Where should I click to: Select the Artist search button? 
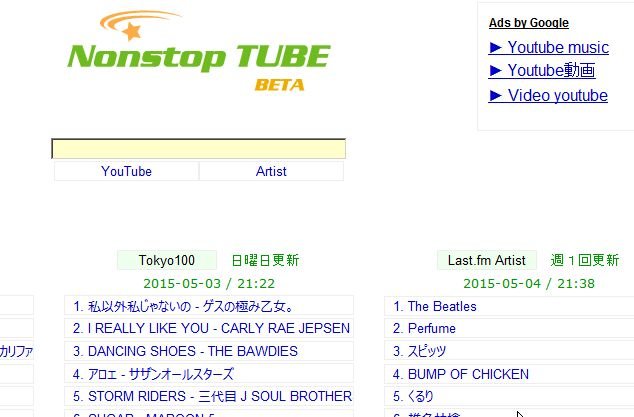pos(271,171)
